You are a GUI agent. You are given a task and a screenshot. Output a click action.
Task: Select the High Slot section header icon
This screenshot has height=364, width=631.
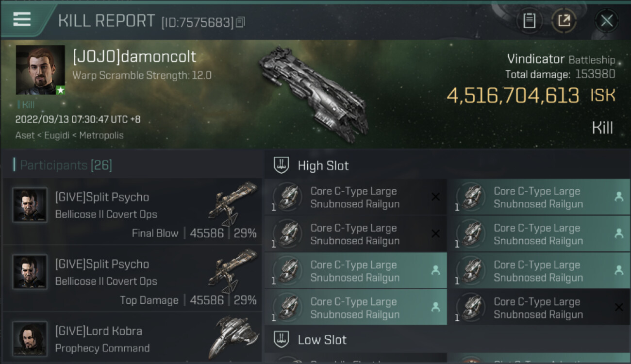[x=282, y=165]
